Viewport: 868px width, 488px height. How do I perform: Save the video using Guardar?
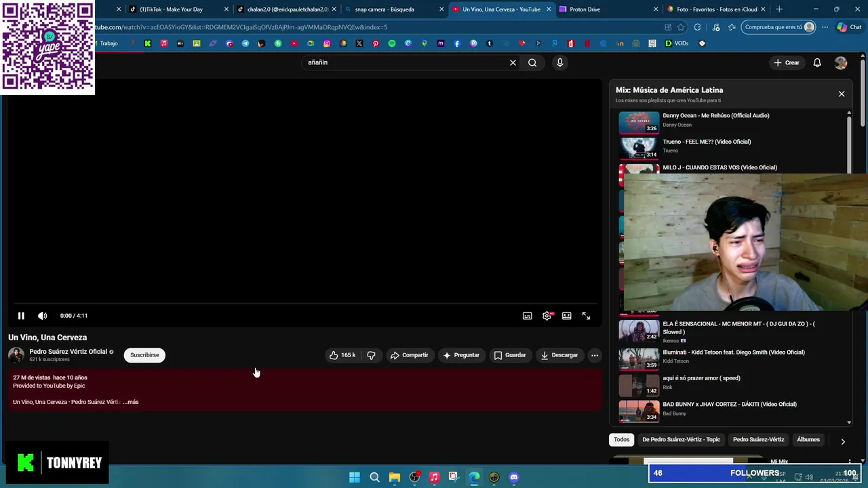pos(510,355)
